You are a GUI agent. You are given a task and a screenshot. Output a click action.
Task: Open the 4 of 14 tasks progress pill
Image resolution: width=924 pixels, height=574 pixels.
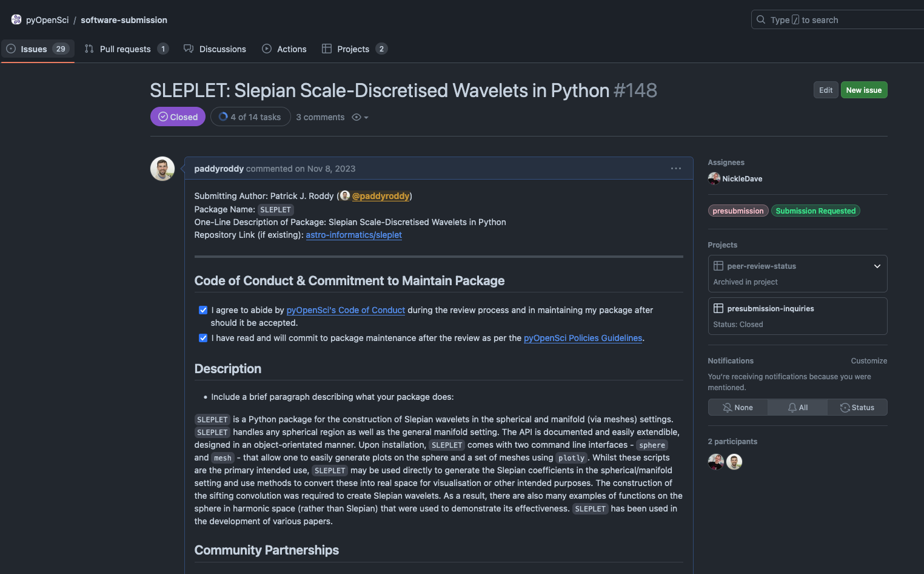tap(250, 117)
